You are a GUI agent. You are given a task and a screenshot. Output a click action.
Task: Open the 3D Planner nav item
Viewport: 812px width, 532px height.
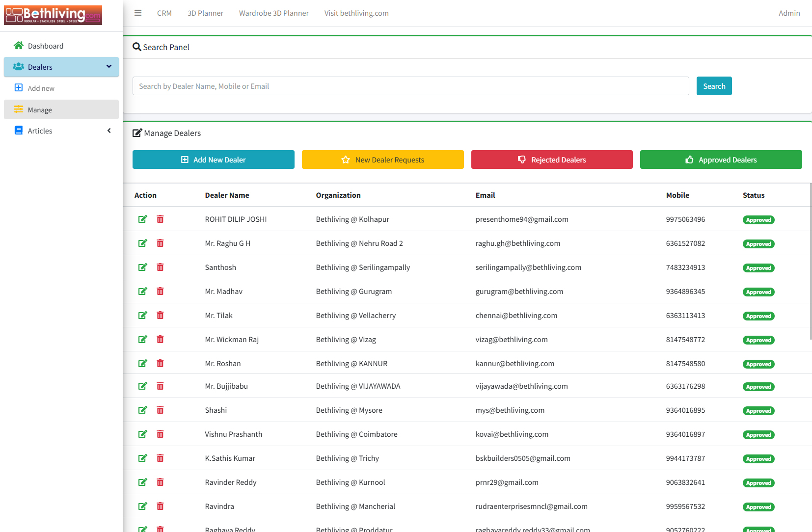205,13
